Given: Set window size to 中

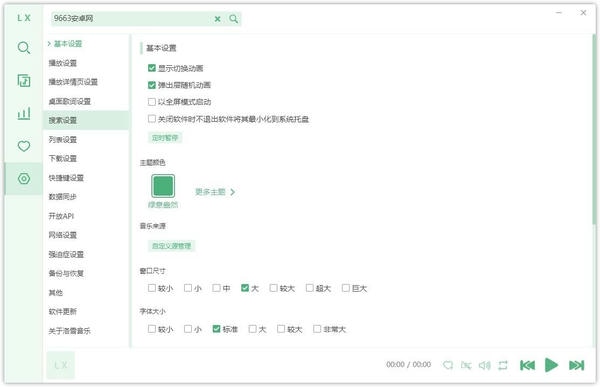Looking at the screenshot, I should click(x=216, y=288).
